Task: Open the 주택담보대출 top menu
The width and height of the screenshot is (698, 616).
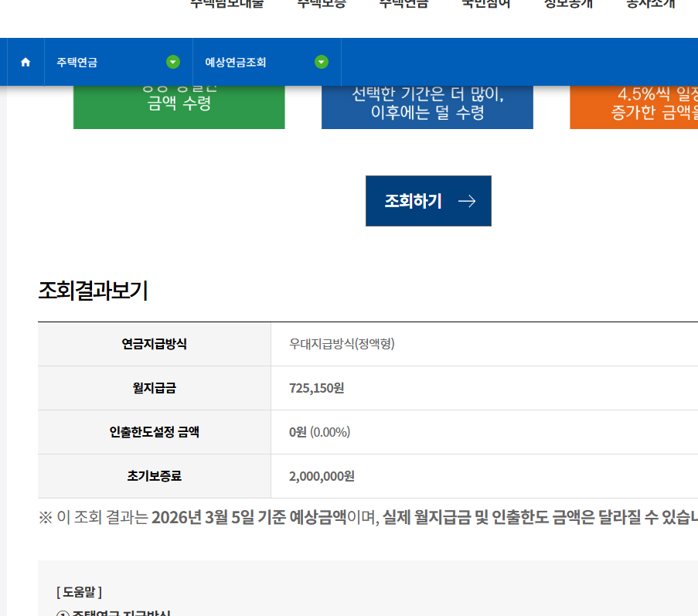Action: [x=225, y=5]
